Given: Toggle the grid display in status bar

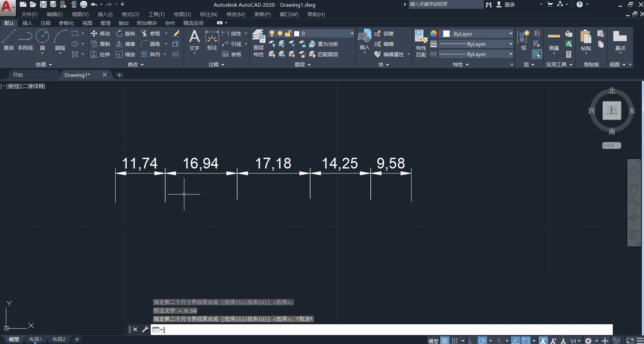Looking at the screenshot, I should (x=445, y=340).
